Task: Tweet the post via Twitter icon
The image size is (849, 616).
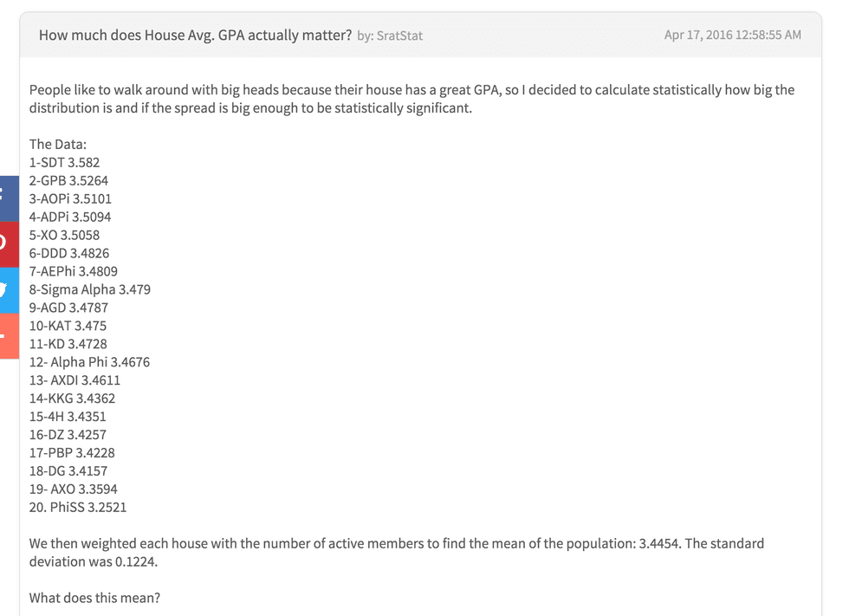Action: coord(8,289)
